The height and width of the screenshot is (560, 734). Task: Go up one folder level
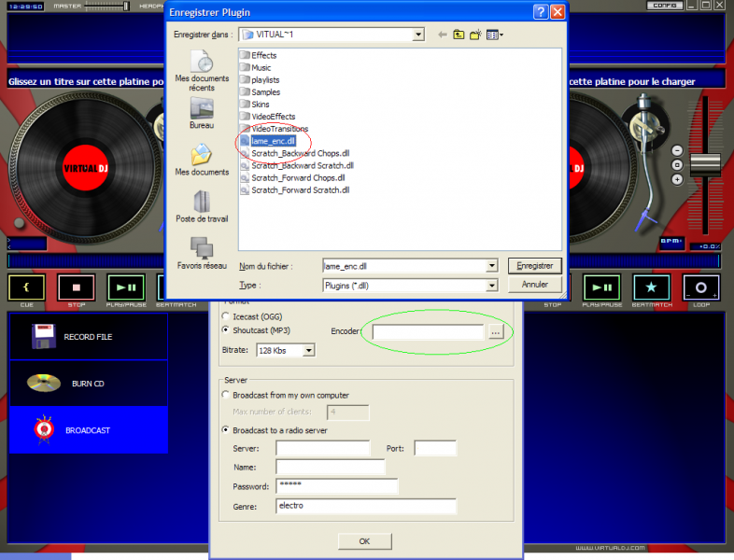[458, 35]
